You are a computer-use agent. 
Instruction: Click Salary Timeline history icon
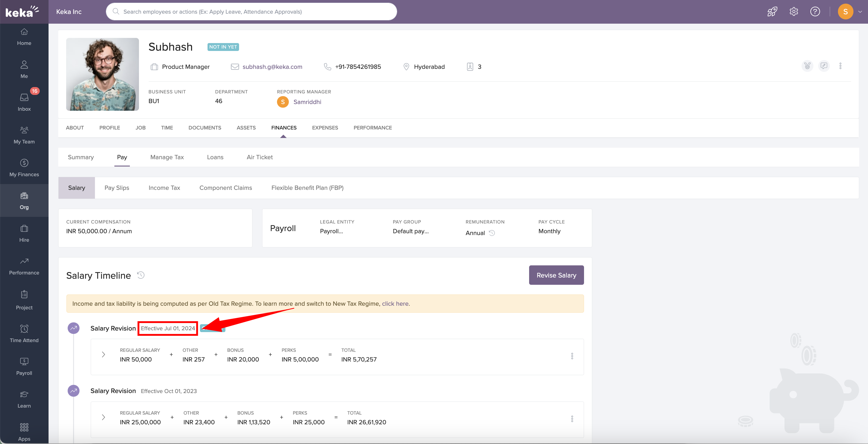(x=141, y=275)
